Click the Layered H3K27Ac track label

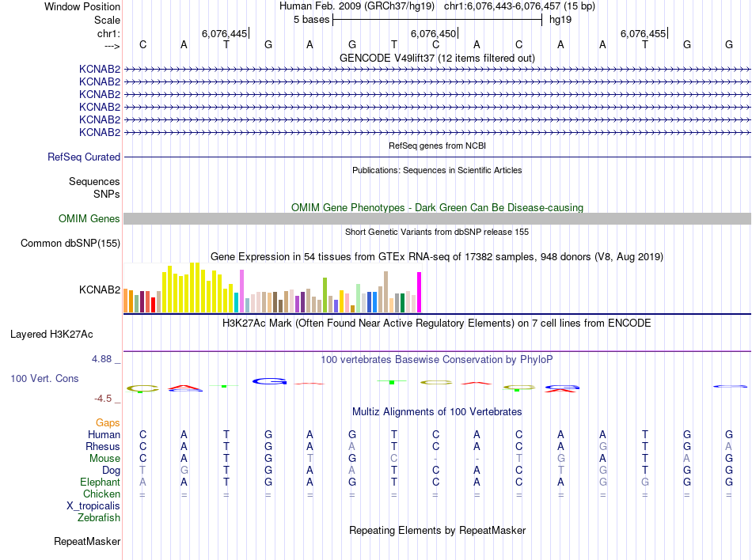pyautogui.click(x=51, y=335)
